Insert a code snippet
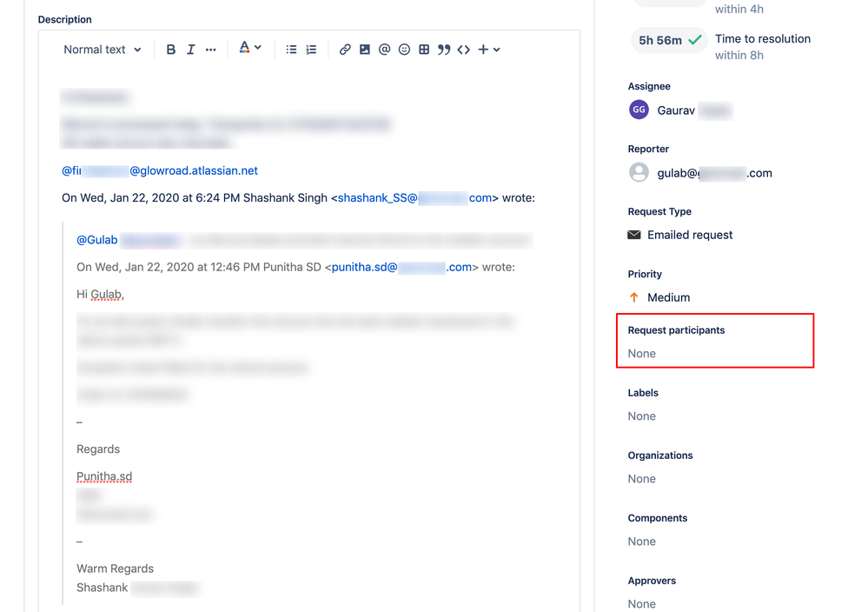 click(x=463, y=50)
